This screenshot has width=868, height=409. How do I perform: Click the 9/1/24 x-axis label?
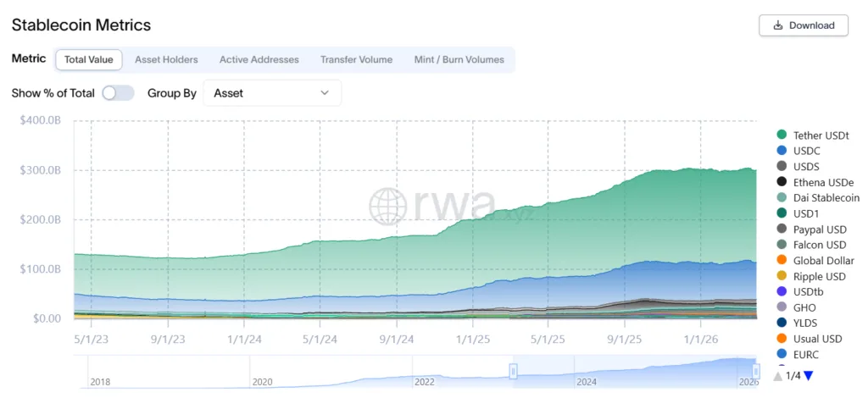pos(397,340)
